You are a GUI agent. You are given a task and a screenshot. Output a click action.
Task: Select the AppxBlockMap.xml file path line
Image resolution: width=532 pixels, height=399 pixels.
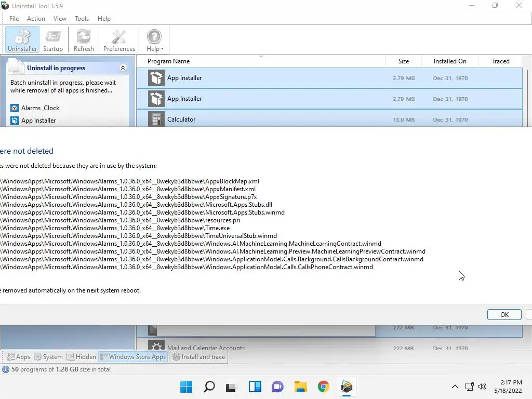click(129, 181)
